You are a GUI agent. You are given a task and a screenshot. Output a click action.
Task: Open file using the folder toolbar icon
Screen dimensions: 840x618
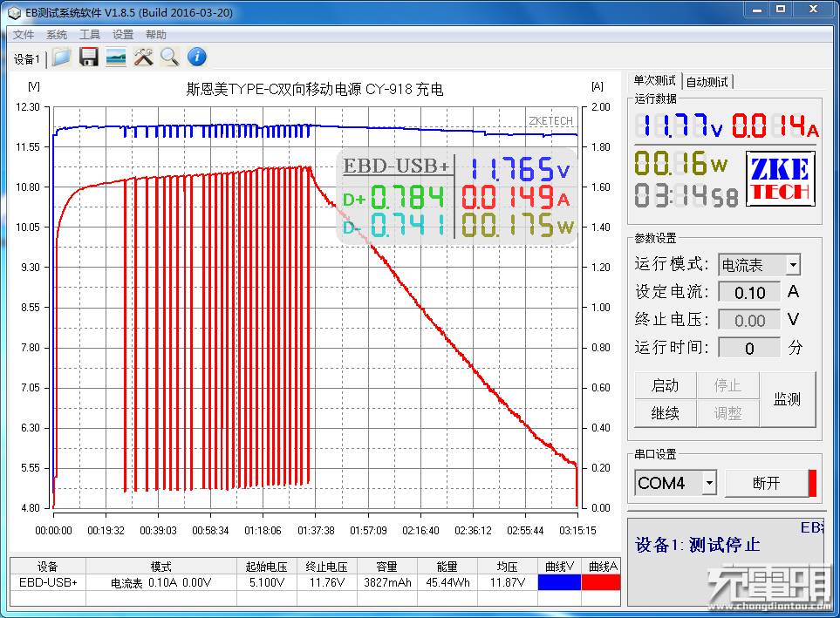point(62,57)
